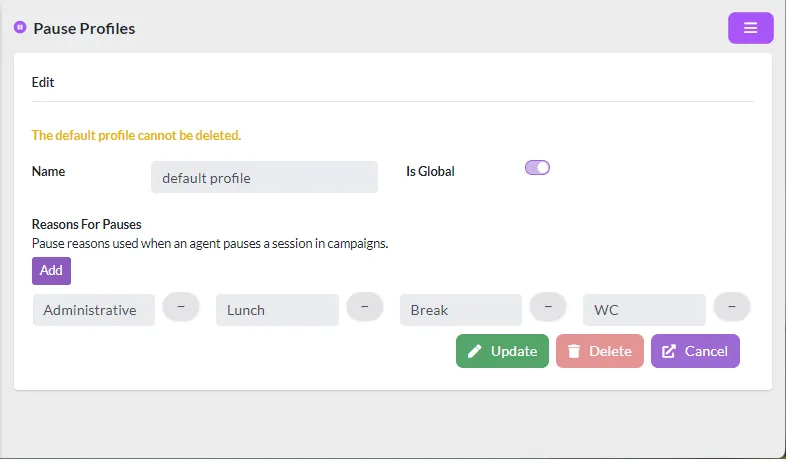The height and width of the screenshot is (463, 788).
Task: Select the WC reason field
Action: [x=644, y=310]
